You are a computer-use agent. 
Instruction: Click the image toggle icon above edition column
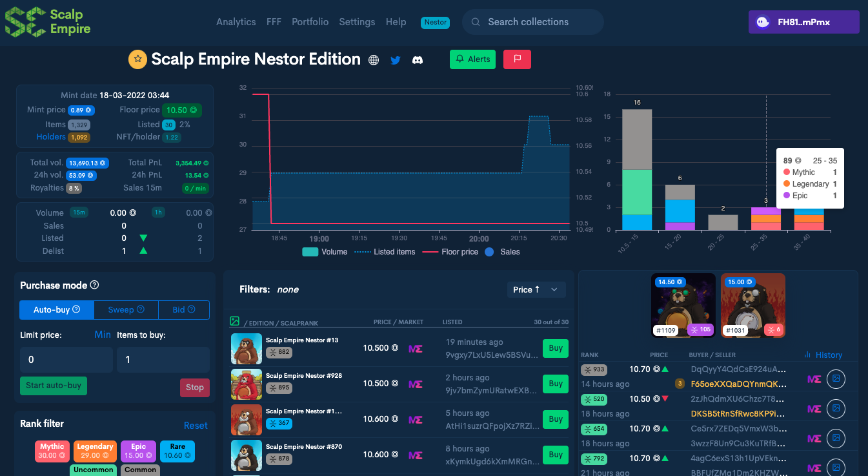click(234, 321)
